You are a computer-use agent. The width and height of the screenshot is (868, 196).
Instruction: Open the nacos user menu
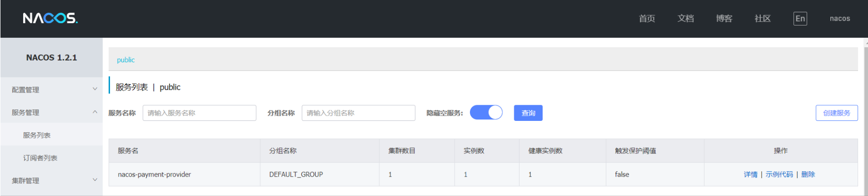tap(840, 18)
